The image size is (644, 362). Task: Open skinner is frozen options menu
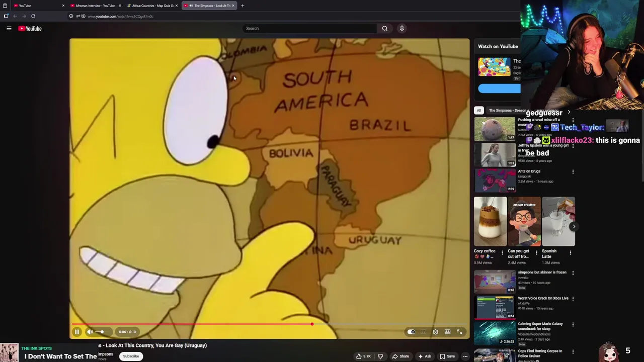click(573, 273)
